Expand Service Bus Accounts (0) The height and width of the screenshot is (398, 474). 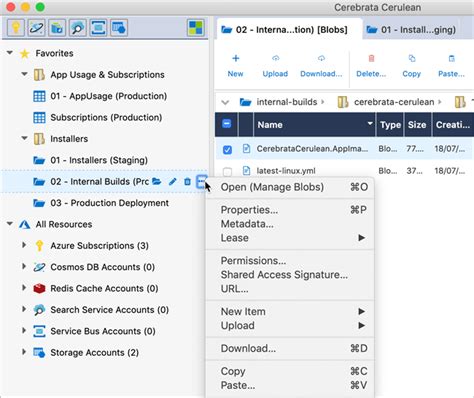click(x=24, y=330)
